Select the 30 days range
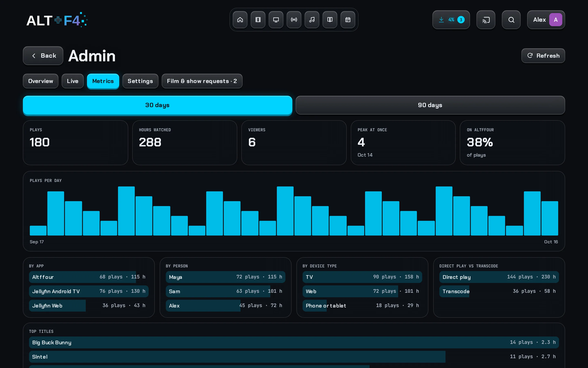Viewport: 588px width, 368px height. (157, 105)
